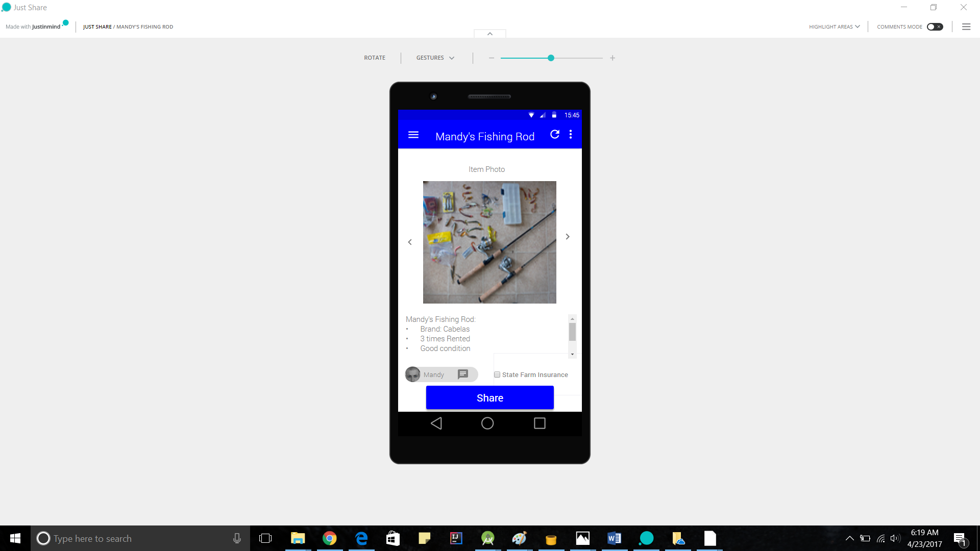The image size is (980, 551).
Task: Tap the Android recent apps square
Action: tap(540, 423)
